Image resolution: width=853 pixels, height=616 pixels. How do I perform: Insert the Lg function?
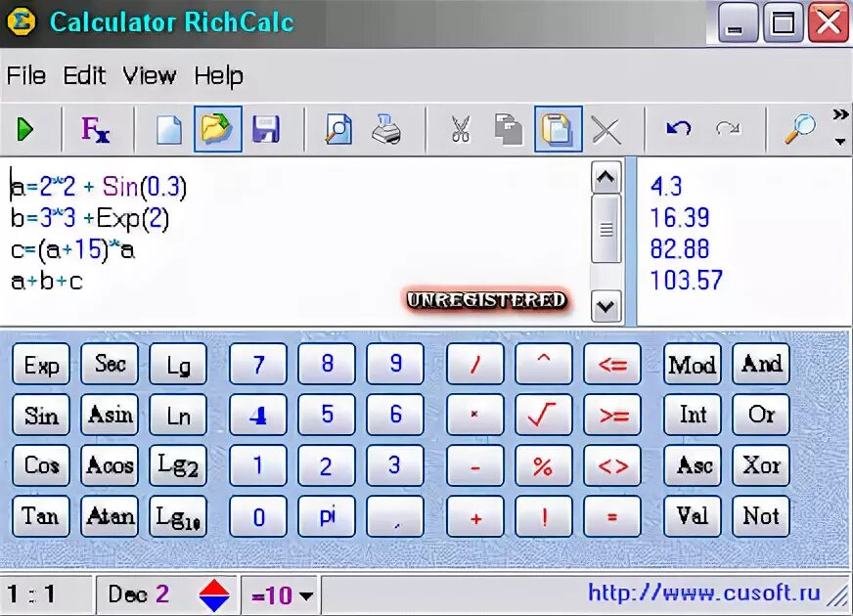178,364
